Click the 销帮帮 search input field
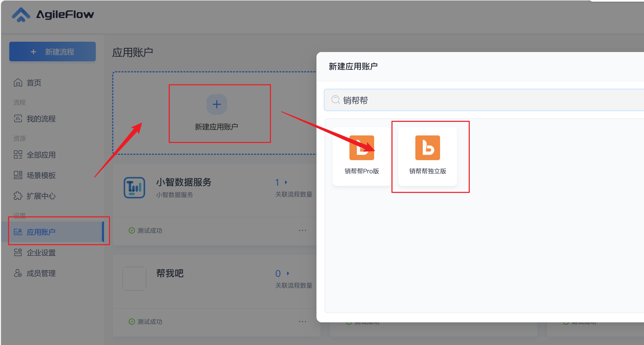 (x=484, y=100)
